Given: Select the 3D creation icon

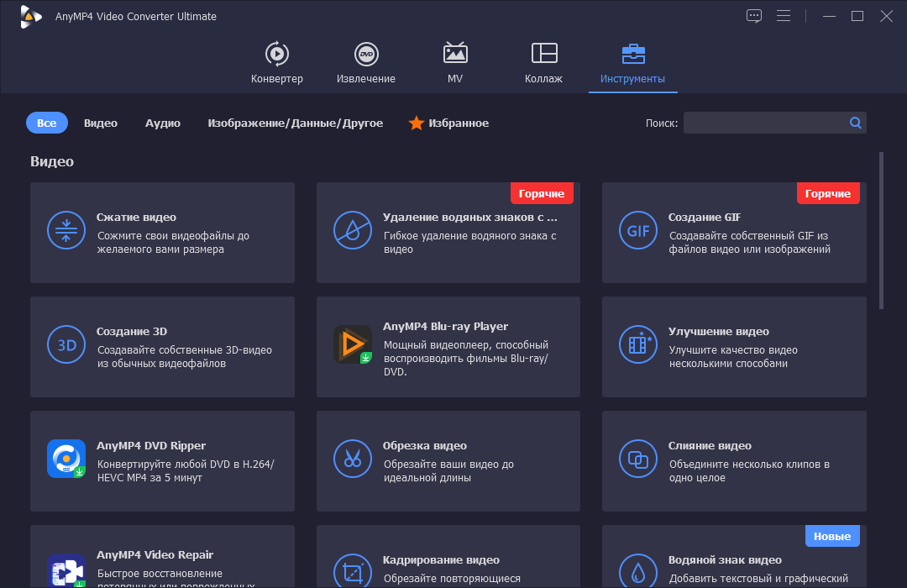Looking at the screenshot, I should pos(66,344).
